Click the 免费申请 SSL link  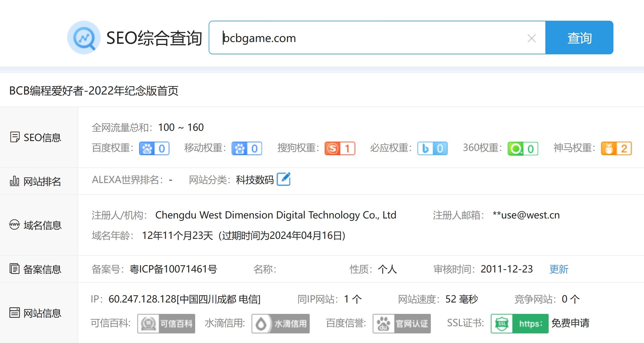(x=570, y=323)
